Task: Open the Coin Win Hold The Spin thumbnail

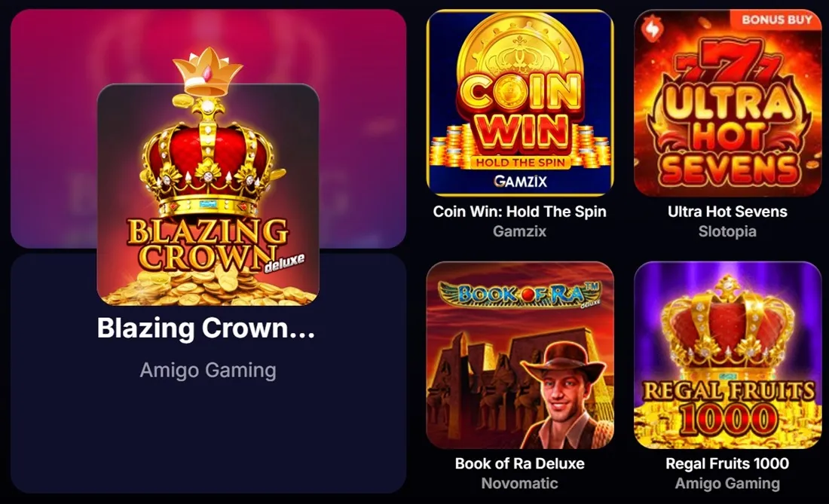Action: coord(520,103)
